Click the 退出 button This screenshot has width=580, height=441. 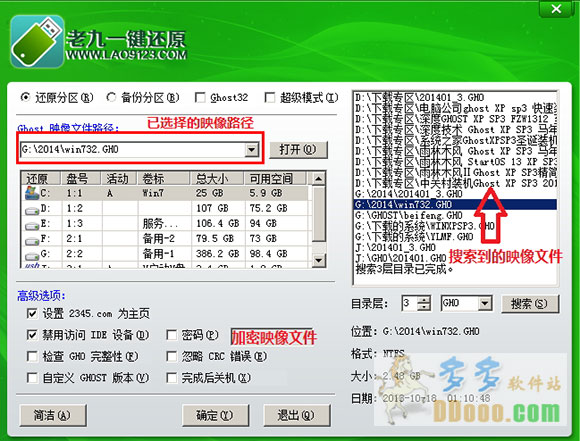pyautogui.click(x=296, y=415)
